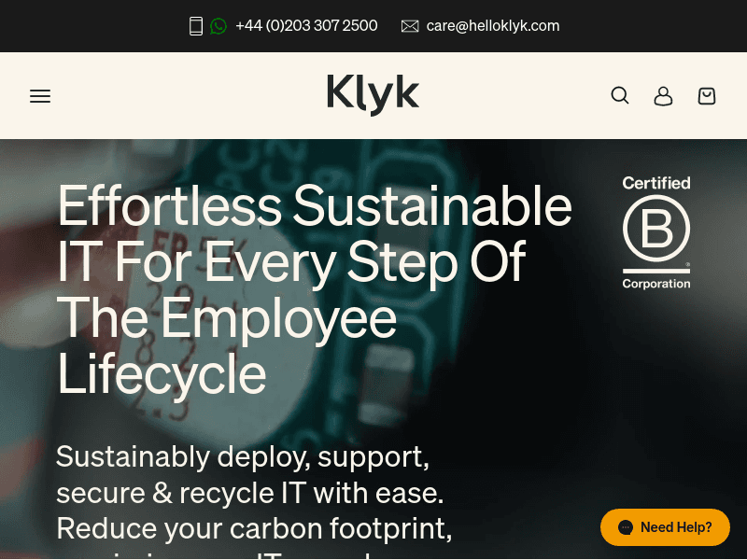Image resolution: width=747 pixels, height=560 pixels.
Task: Click the line under the B Corporation logo
Action: tap(656, 271)
